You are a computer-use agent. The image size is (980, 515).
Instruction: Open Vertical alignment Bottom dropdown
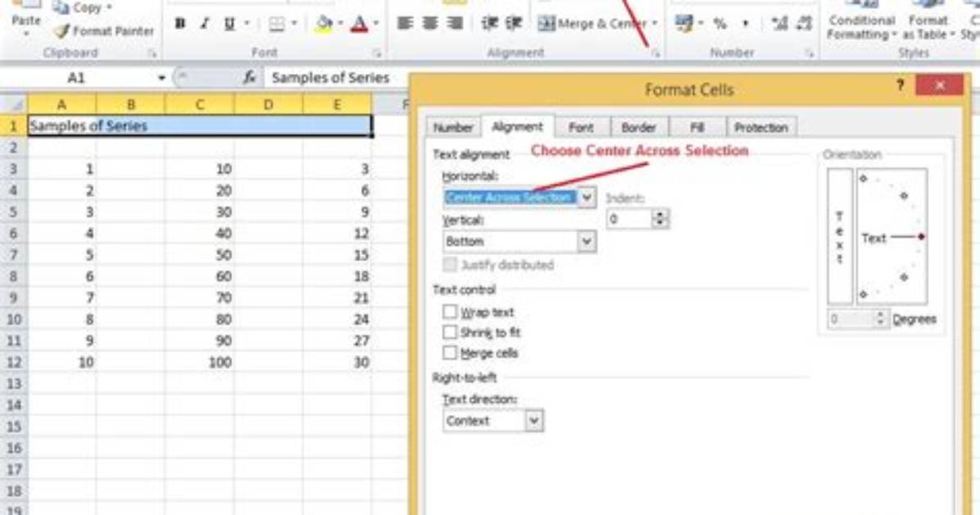(x=586, y=242)
